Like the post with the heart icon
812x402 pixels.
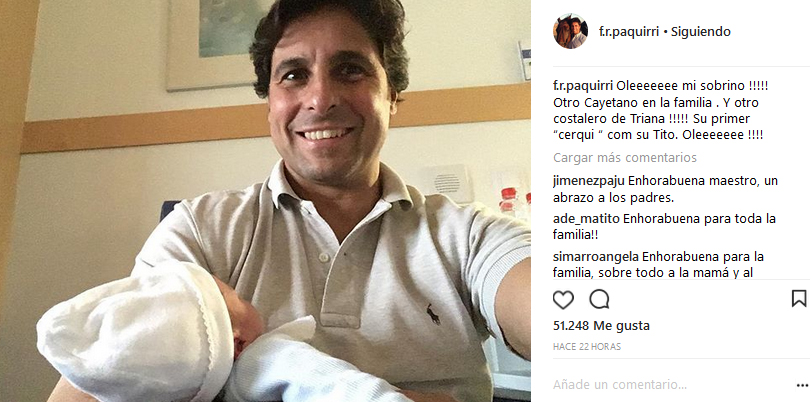563,299
